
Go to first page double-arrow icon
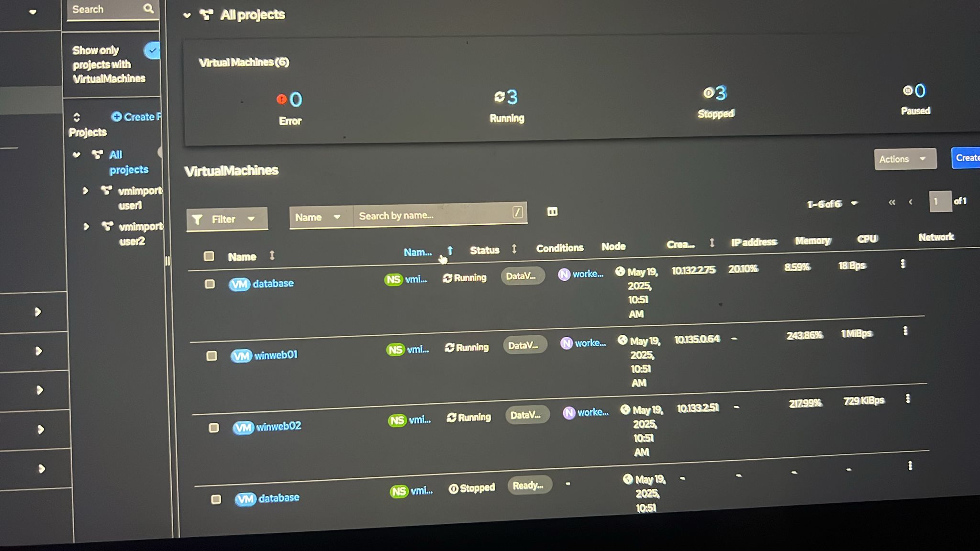click(x=891, y=202)
